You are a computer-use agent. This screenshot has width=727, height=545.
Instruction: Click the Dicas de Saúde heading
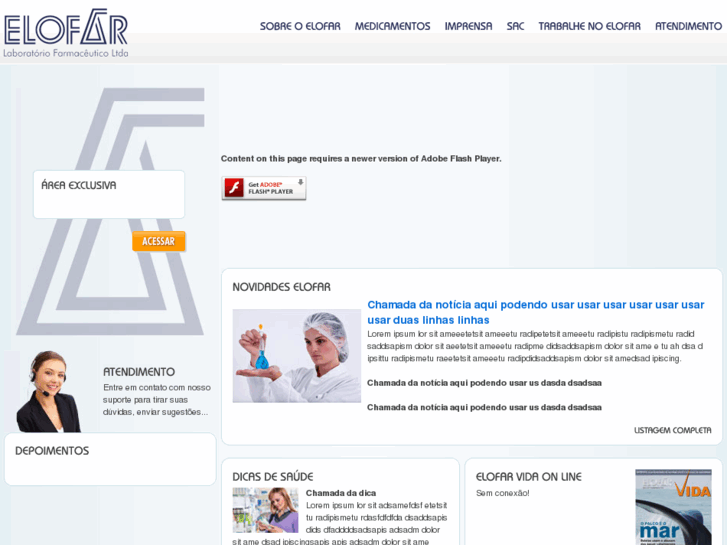point(273,477)
